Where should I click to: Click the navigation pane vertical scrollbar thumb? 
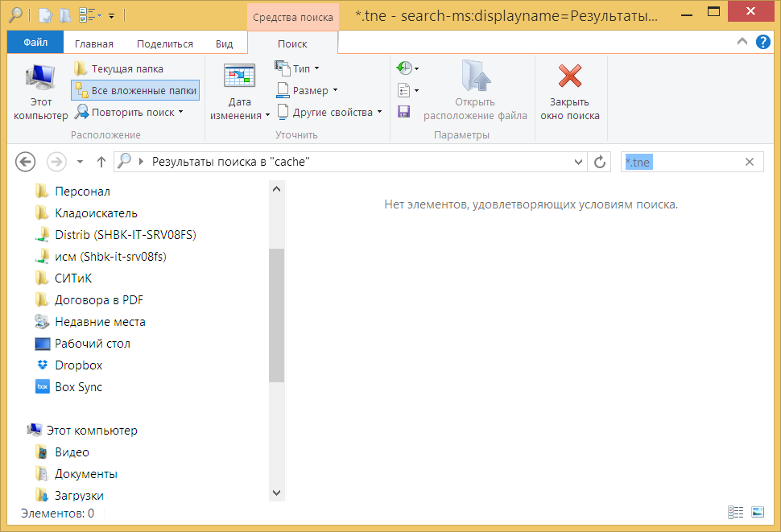coord(277,314)
